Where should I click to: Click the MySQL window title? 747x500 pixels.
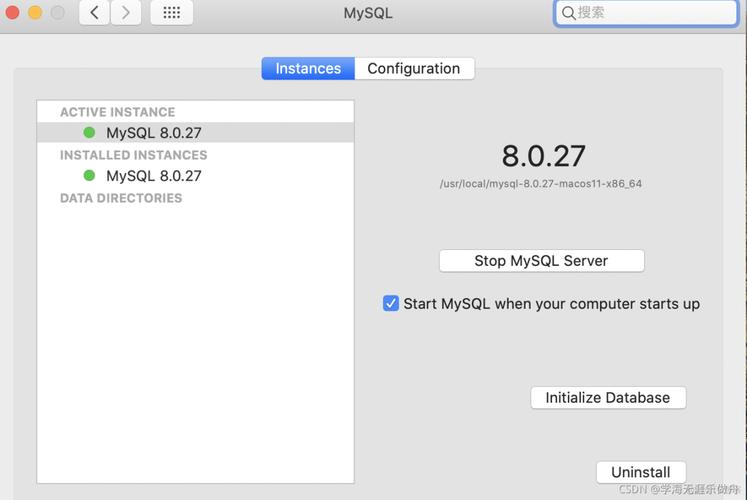(x=368, y=13)
